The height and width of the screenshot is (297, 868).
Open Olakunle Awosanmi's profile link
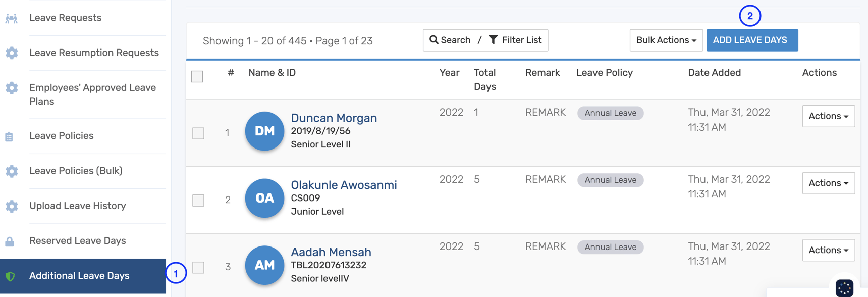[344, 185]
